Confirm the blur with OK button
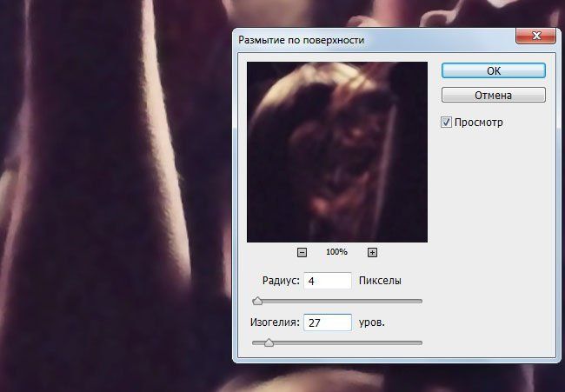 point(494,70)
